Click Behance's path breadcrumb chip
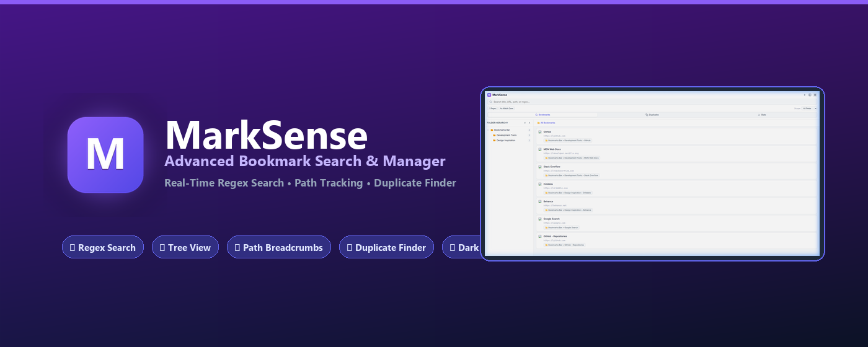Viewport: 868px width, 347px height. pyautogui.click(x=569, y=210)
